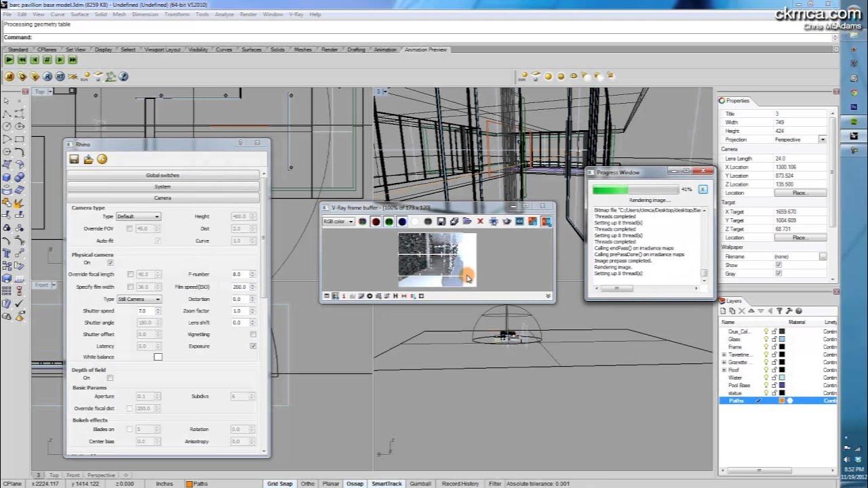Open Projection Perspective dropdown
Image resolution: width=868 pixels, height=488 pixels.
click(822, 140)
